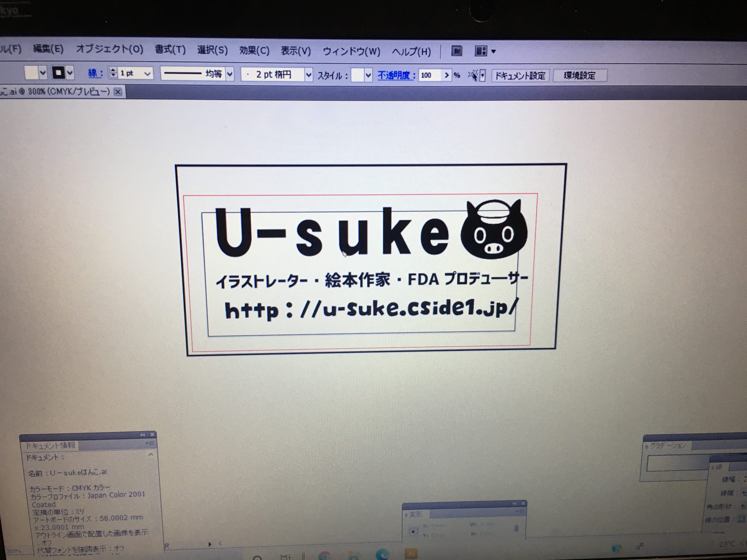Open the 変形 panel flyout menu
Screen dimensions: 747x560
(520, 511)
